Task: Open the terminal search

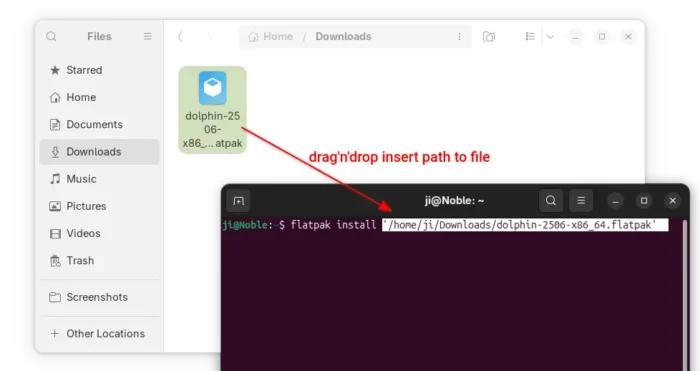Action: tap(551, 200)
